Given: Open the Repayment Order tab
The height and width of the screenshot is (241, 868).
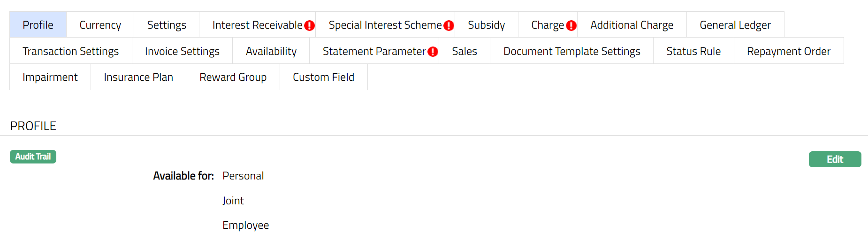Looking at the screenshot, I should pyautogui.click(x=788, y=51).
